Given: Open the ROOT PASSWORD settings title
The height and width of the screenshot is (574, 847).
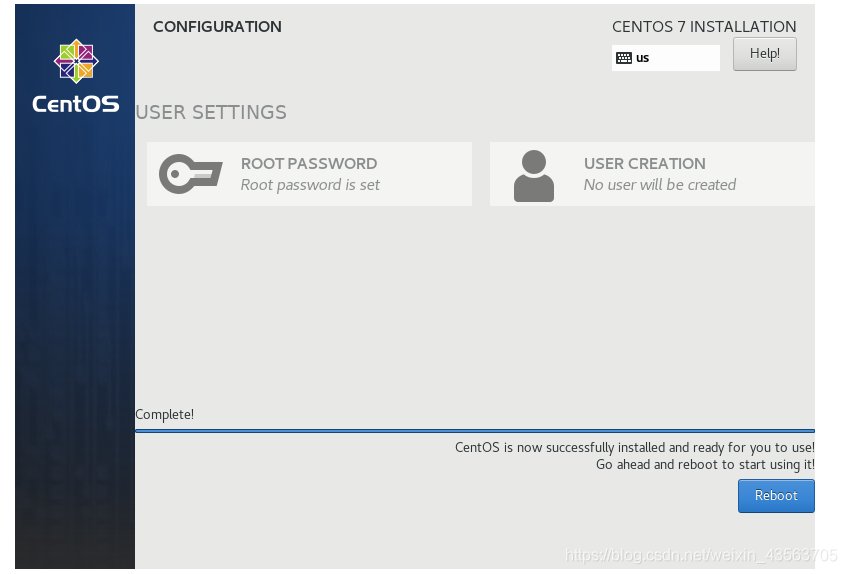Looking at the screenshot, I should point(309,163).
